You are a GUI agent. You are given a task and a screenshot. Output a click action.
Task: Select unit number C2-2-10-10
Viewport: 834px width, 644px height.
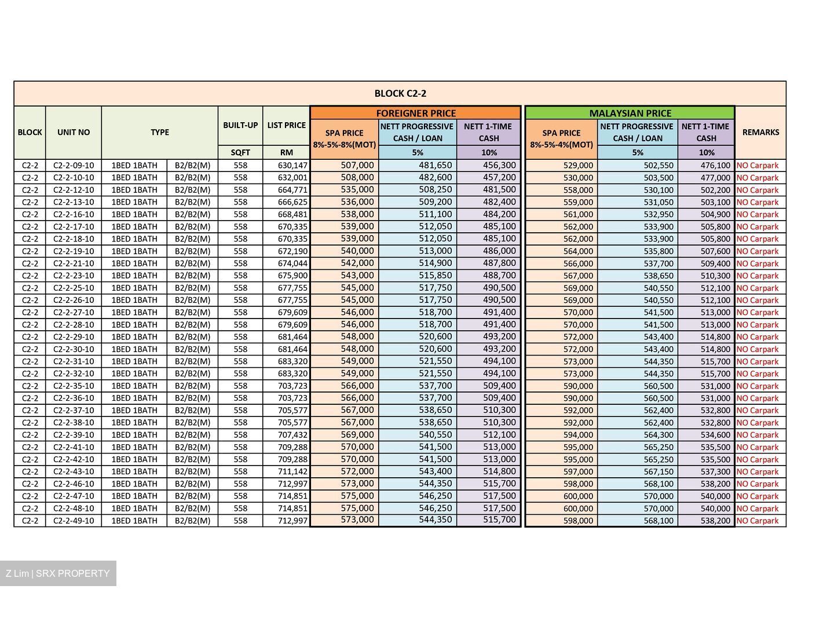[x=74, y=178]
